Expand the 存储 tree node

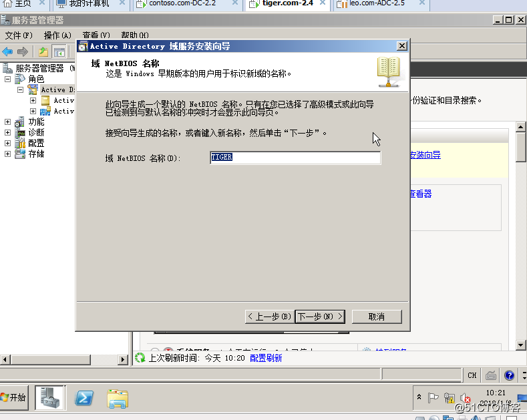point(8,154)
